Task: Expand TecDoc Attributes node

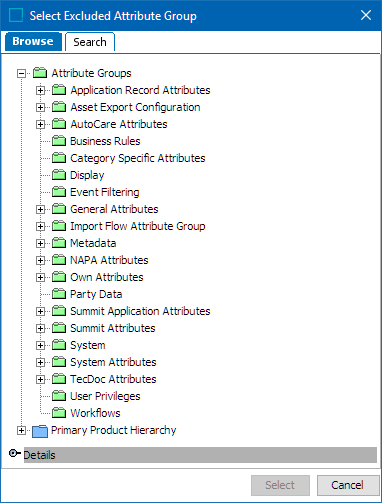Action: tap(40, 379)
